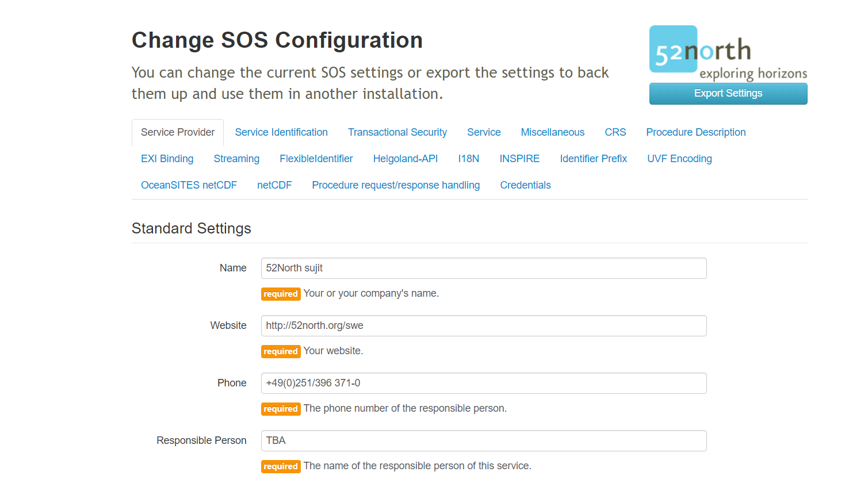The image size is (868, 483).
Task: Click the required badge under Phone
Action: coord(281,409)
